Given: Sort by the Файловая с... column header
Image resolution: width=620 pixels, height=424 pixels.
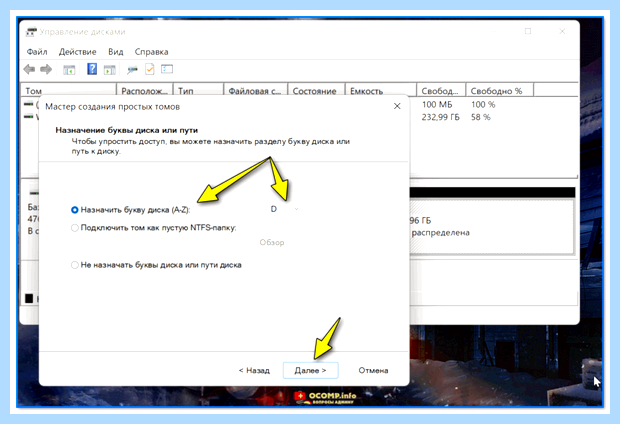Looking at the screenshot, I should coord(255,91).
